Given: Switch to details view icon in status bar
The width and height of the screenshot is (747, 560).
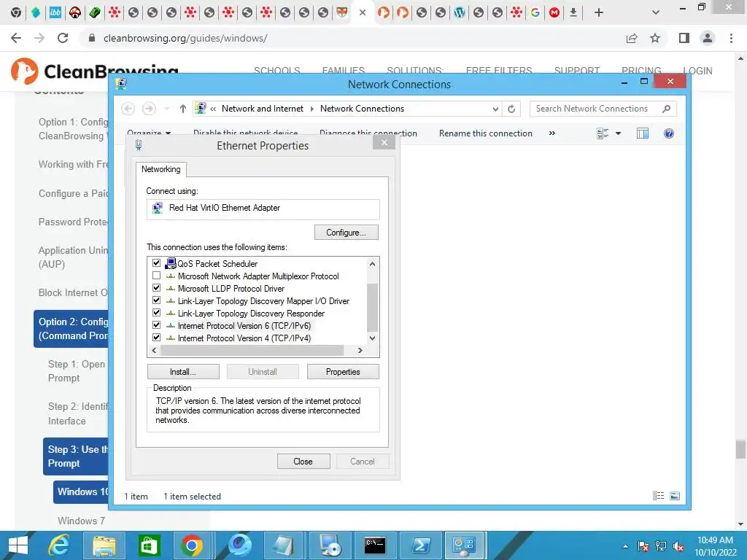Looking at the screenshot, I should pos(658,496).
